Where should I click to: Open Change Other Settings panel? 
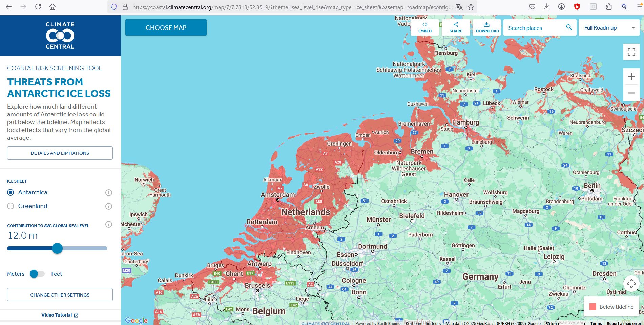(x=60, y=295)
